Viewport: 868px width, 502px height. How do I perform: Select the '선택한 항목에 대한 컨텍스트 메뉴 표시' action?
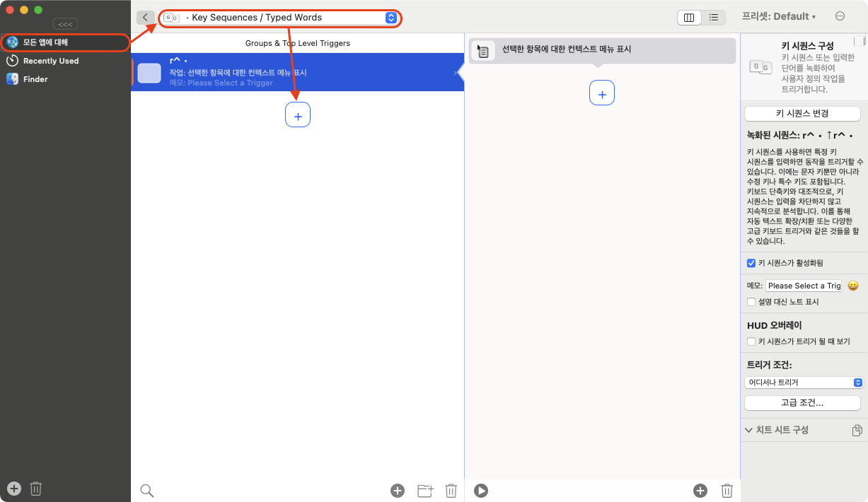602,49
